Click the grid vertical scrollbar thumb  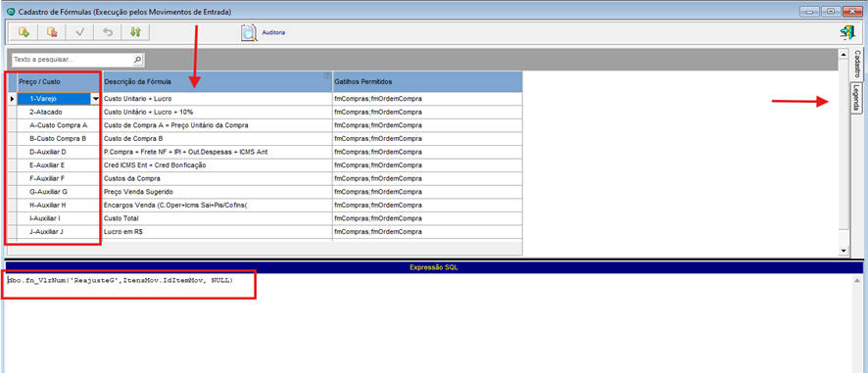pos(844,145)
